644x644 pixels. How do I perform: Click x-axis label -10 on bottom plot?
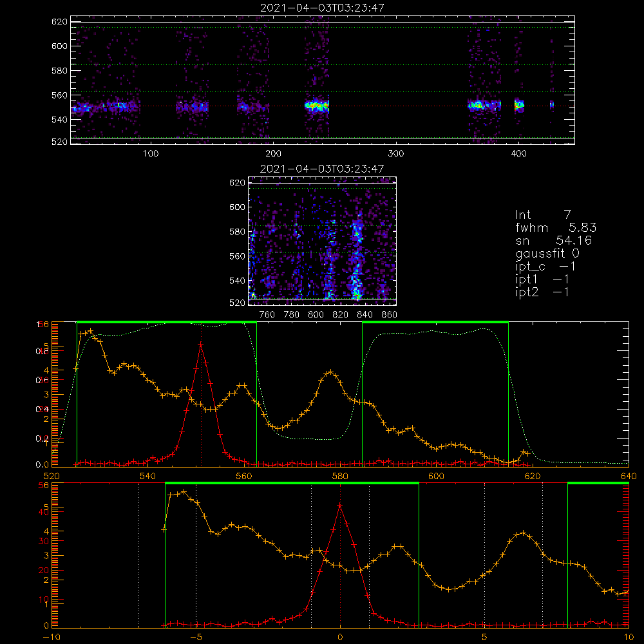(52, 637)
